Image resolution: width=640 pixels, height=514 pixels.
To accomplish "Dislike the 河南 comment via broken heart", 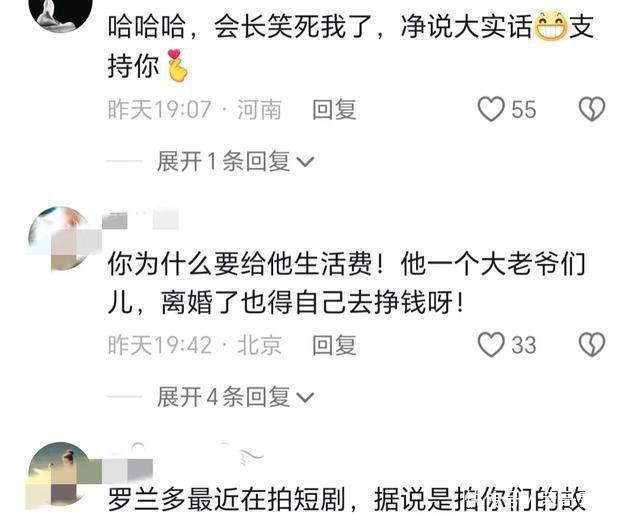I will coord(592,109).
